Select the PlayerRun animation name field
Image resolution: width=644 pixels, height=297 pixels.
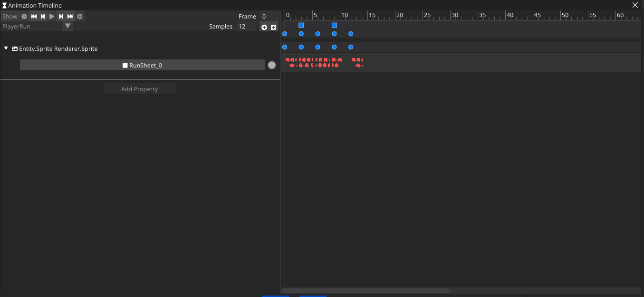click(x=31, y=27)
